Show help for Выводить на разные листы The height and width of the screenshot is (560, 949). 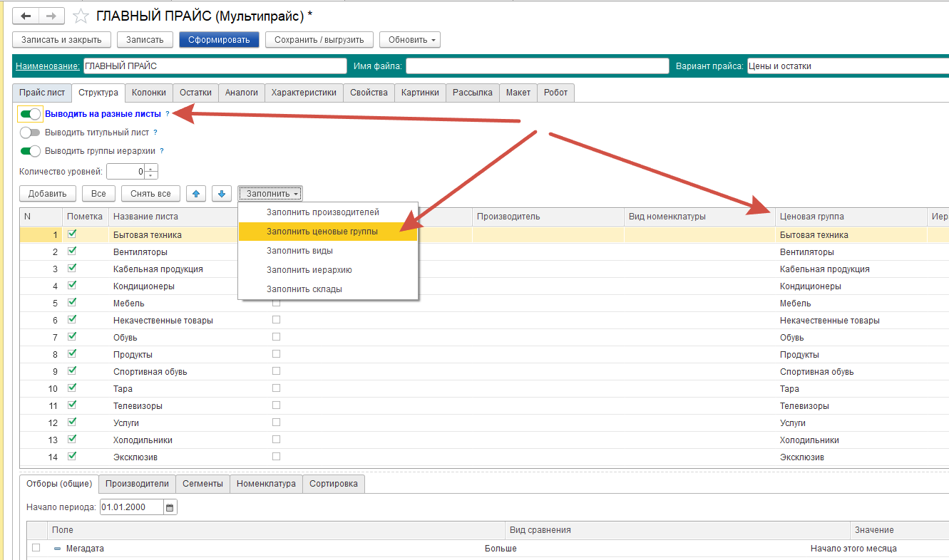tap(168, 113)
